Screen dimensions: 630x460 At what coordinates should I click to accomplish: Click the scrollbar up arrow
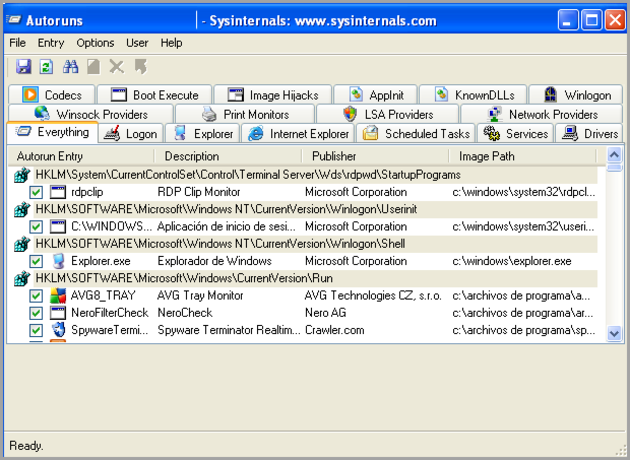pos(614,154)
